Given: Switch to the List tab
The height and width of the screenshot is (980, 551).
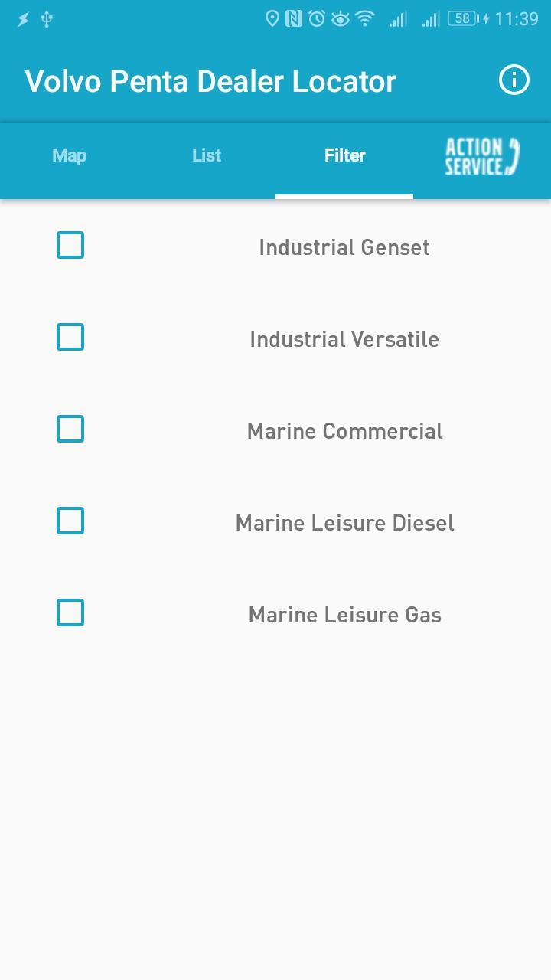Looking at the screenshot, I should point(207,155).
